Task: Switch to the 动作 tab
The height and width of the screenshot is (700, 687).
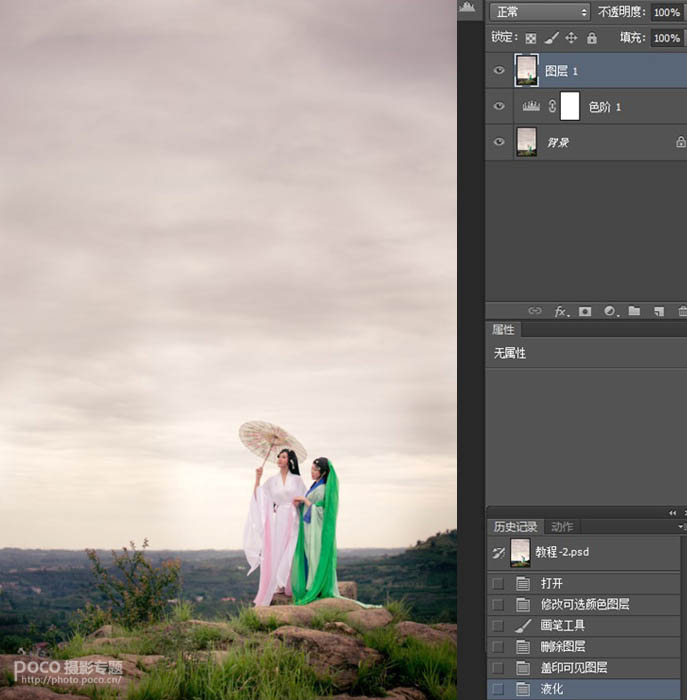Action: point(562,527)
